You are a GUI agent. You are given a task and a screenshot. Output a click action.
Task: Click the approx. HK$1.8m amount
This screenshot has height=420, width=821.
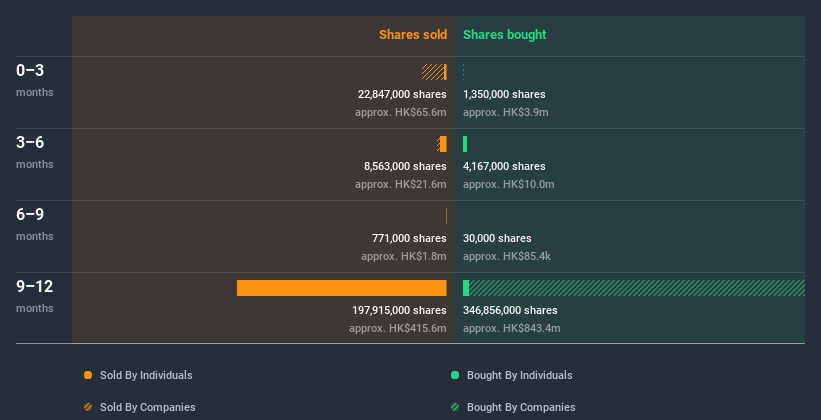click(x=404, y=256)
